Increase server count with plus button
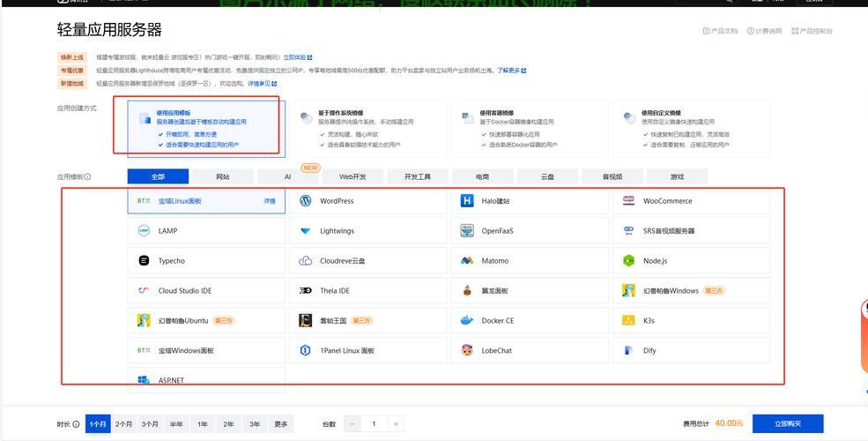Image resolution: width=868 pixels, height=441 pixels. pos(396,424)
